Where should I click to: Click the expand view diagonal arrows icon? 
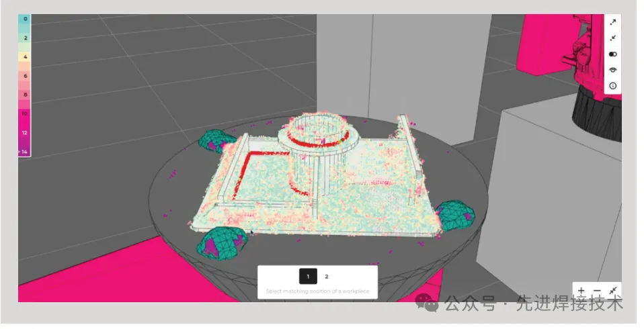coord(612,22)
